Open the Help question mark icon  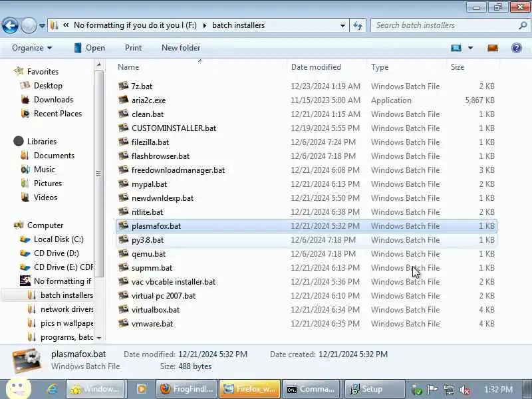(x=517, y=48)
